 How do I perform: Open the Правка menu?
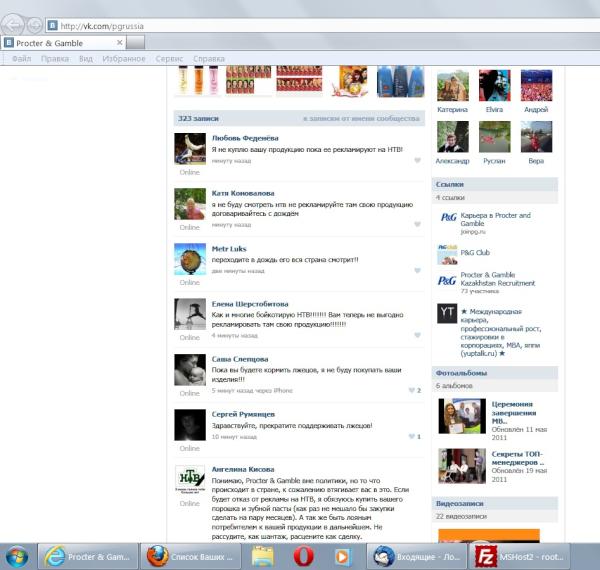(x=55, y=59)
